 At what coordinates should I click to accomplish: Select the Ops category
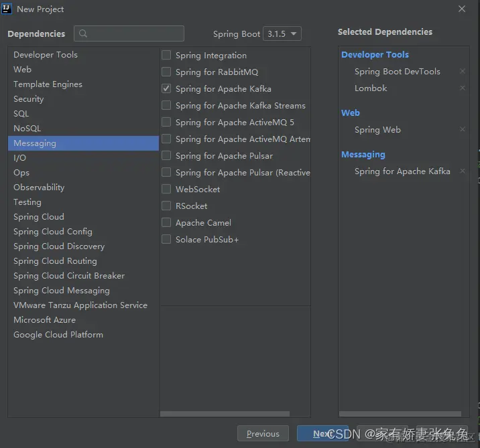click(83, 173)
